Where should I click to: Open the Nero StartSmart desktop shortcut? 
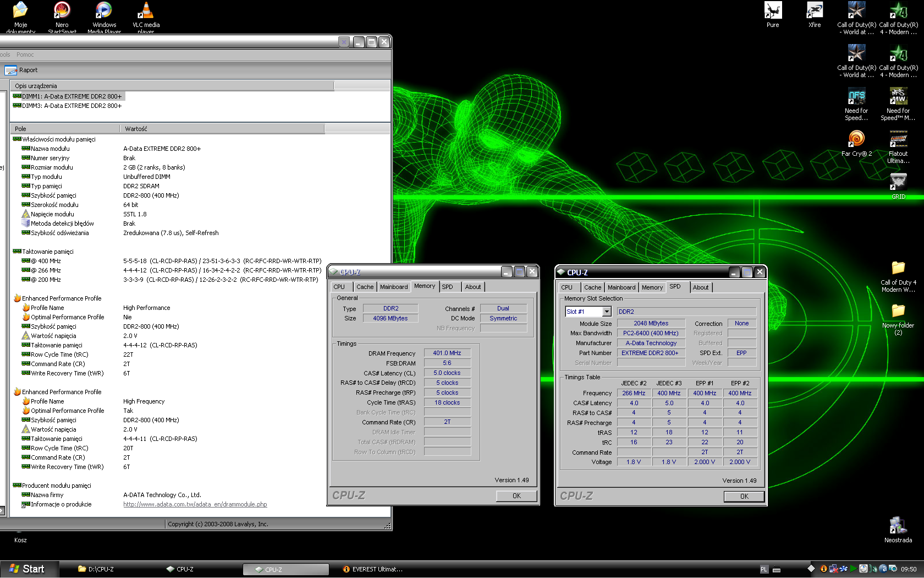click(62, 17)
